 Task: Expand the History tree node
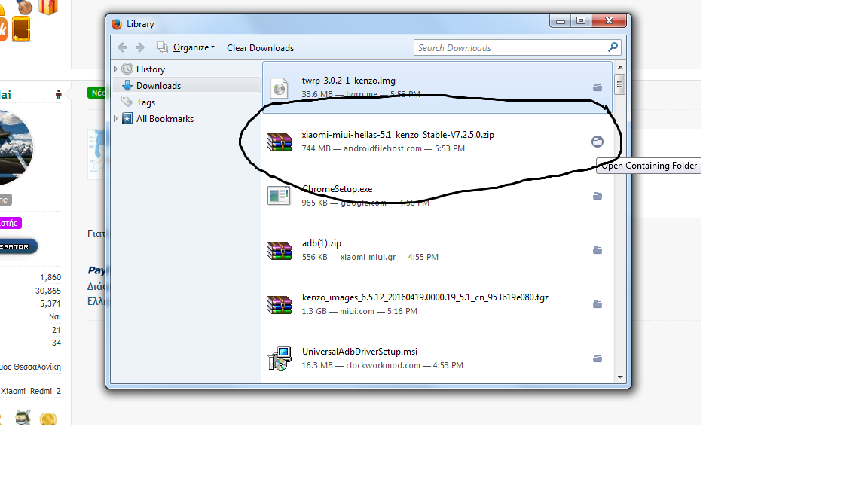(115, 69)
